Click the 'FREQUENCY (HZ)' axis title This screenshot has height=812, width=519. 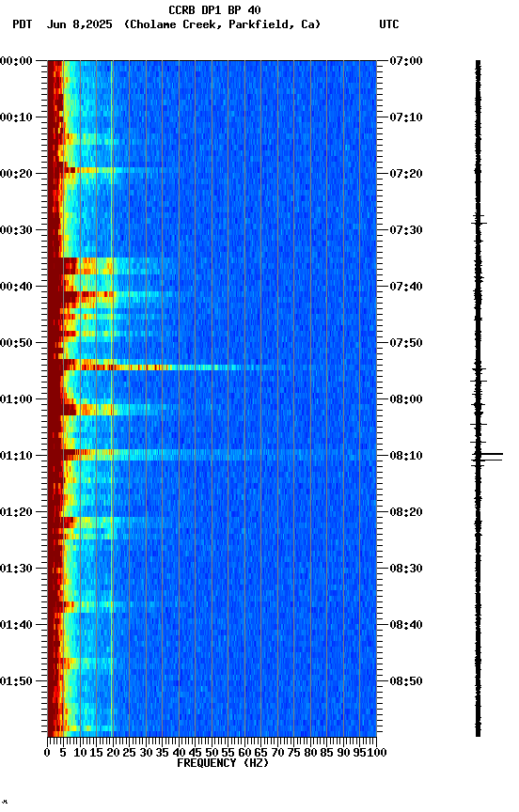(x=223, y=764)
